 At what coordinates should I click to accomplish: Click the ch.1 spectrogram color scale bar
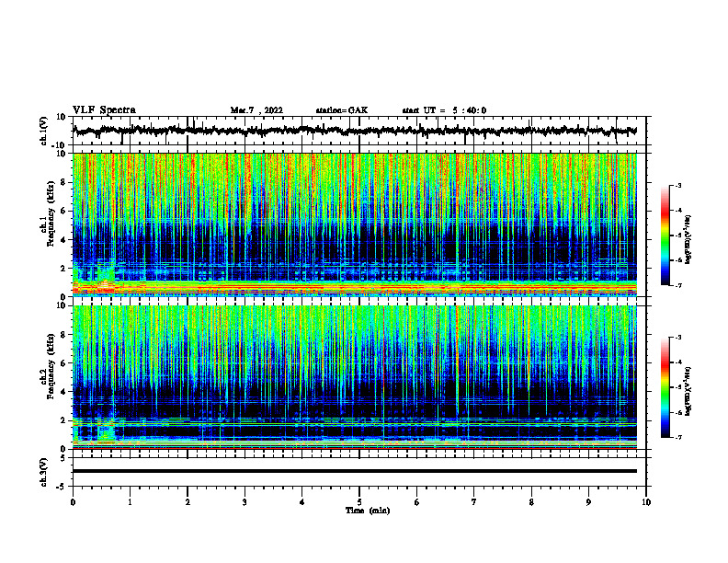click(x=665, y=236)
